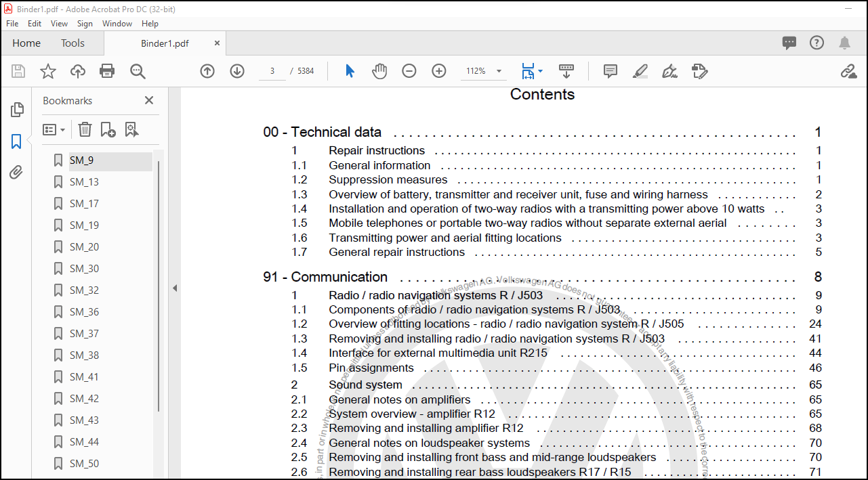Open the page thumbnails panel

coord(17,110)
